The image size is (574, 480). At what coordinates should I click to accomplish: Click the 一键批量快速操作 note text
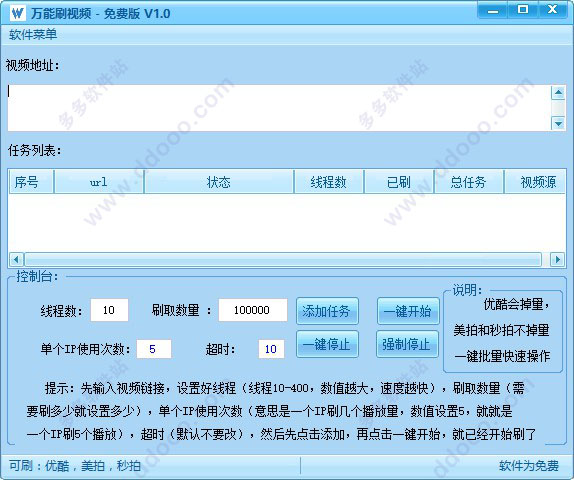[x=502, y=356]
